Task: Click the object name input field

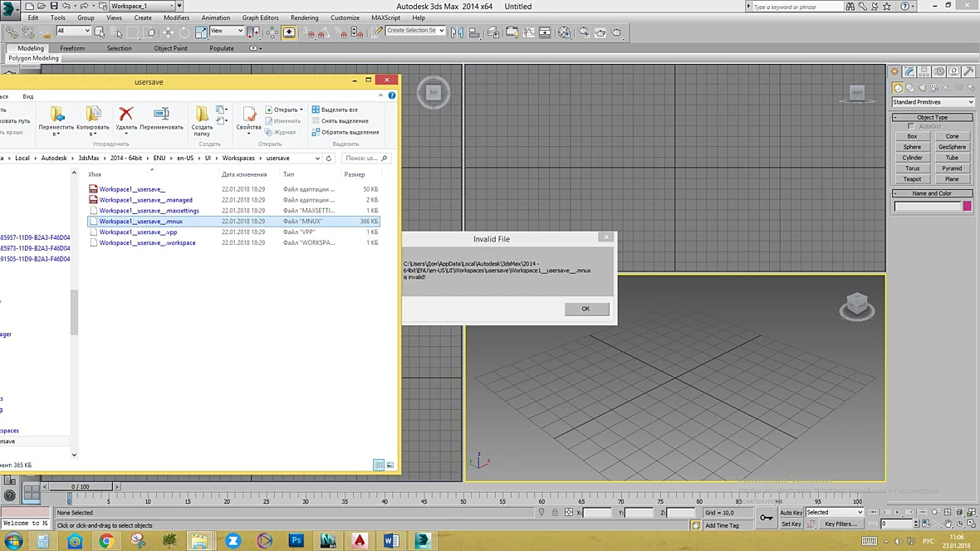Action: point(928,206)
